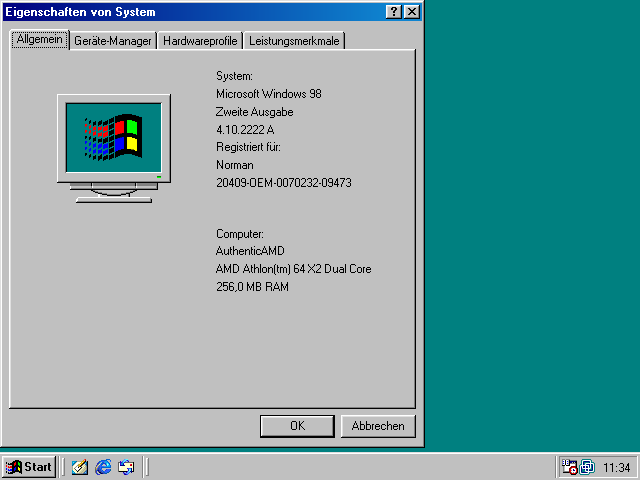
Task: Open the Start menu
Action: pyautogui.click(x=29, y=467)
